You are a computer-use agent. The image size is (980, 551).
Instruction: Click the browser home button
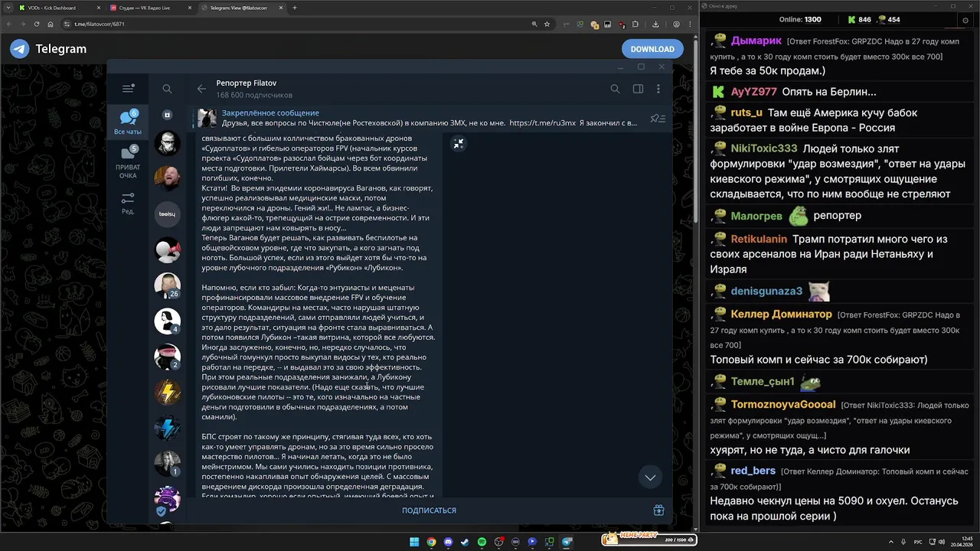click(51, 24)
